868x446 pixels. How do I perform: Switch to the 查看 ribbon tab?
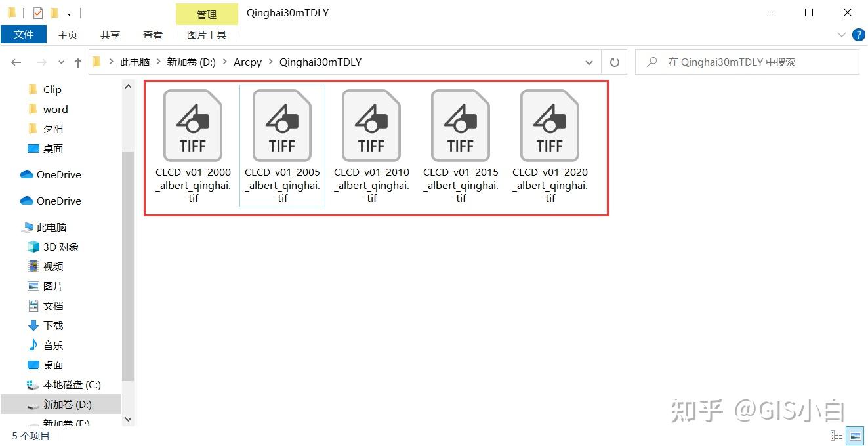click(152, 35)
